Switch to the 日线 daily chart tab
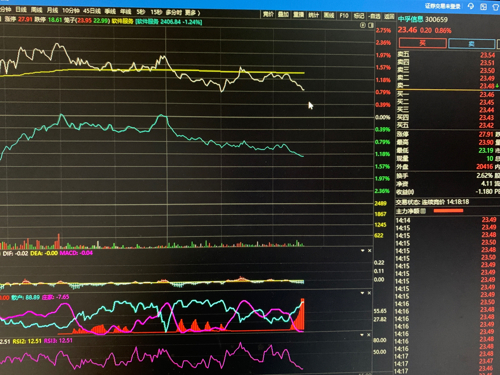Image resolution: width=500 pixels, height=375 pixels. tap(21, 9)
